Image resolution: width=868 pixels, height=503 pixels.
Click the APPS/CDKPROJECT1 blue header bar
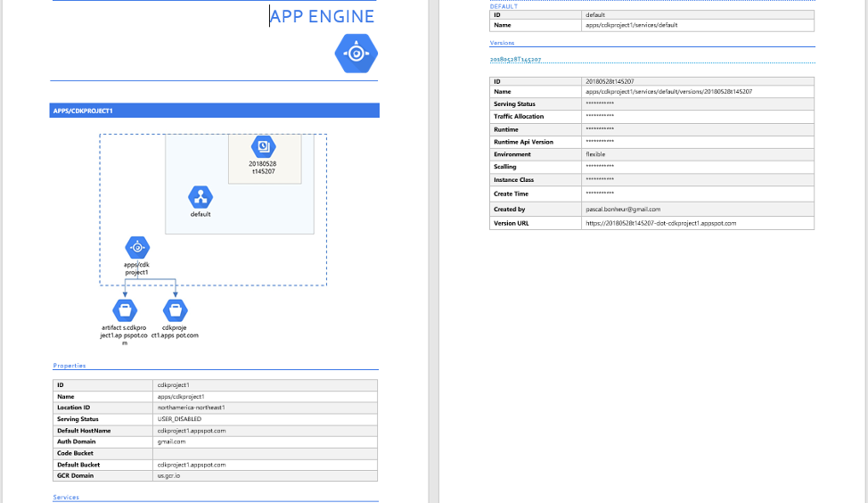pyautogui.click(x=214, y=111)
